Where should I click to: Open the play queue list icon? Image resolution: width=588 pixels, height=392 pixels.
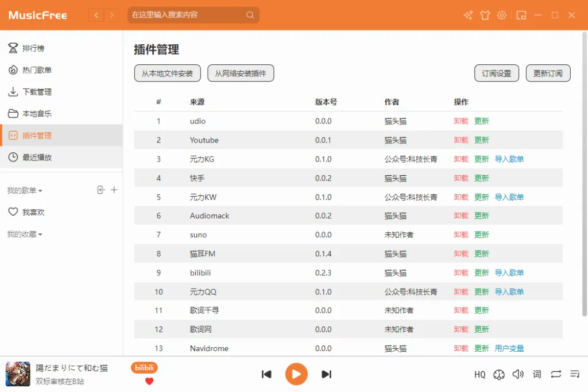[x=575, y=374]
